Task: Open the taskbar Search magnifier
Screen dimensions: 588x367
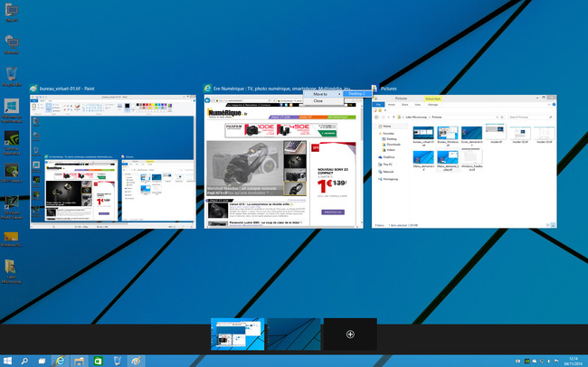Action: point(24,361)
